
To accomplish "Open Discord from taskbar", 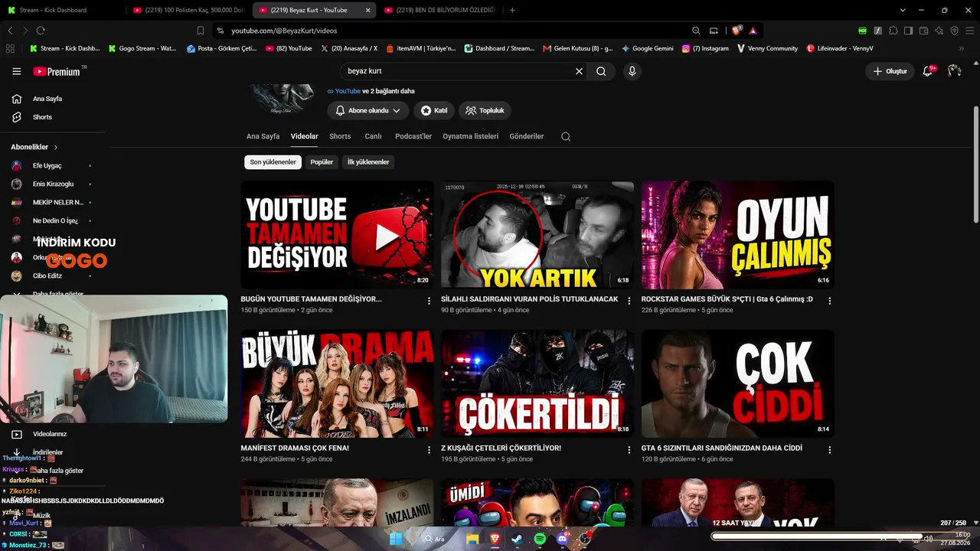I will pos(563,539).
